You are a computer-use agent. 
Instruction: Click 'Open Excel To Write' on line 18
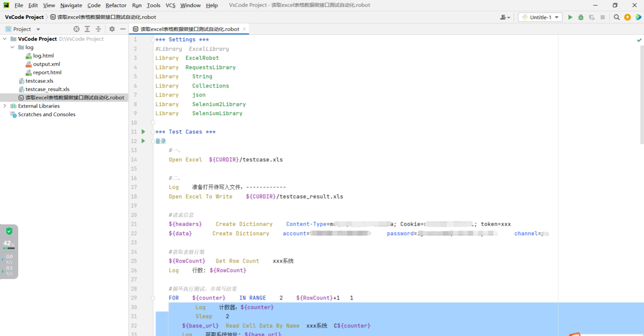click(x=201, y=197)
